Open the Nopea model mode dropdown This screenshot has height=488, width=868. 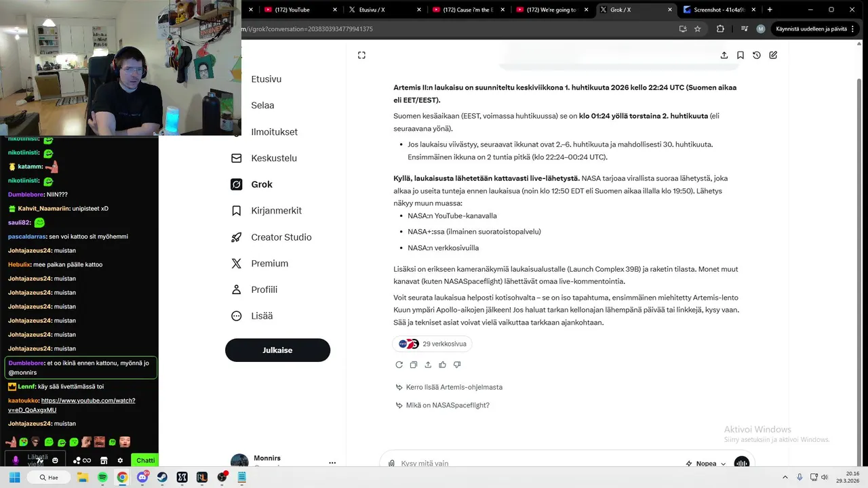(706, 464)
